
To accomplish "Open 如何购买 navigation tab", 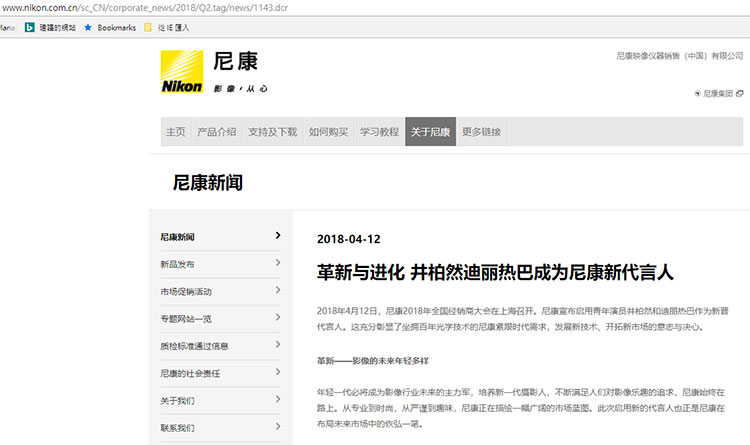I will click(328, 132).
